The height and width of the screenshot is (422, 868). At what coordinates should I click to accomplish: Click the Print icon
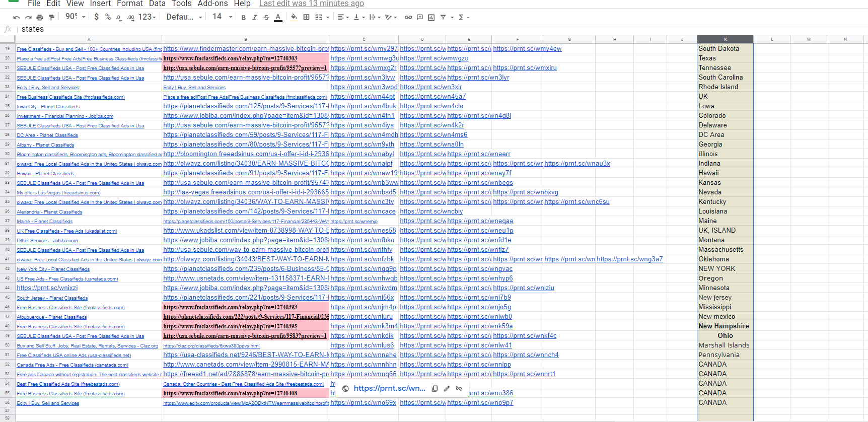click(x=40, y=17)
